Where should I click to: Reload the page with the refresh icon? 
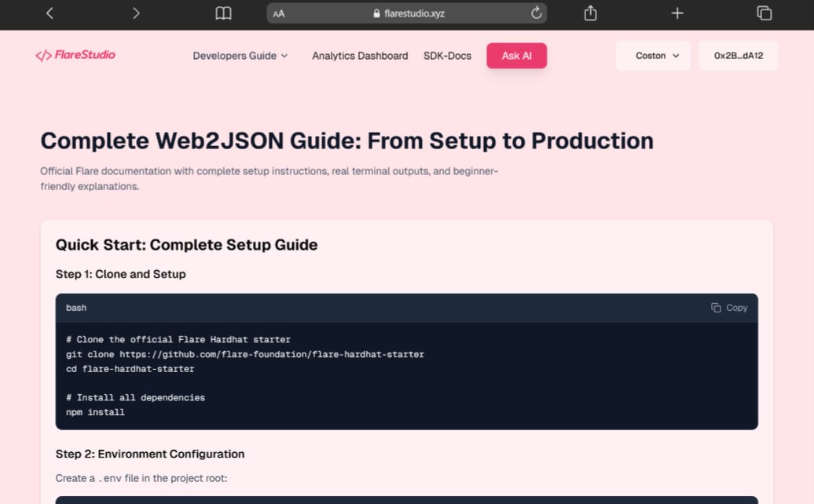coord(537,13)
